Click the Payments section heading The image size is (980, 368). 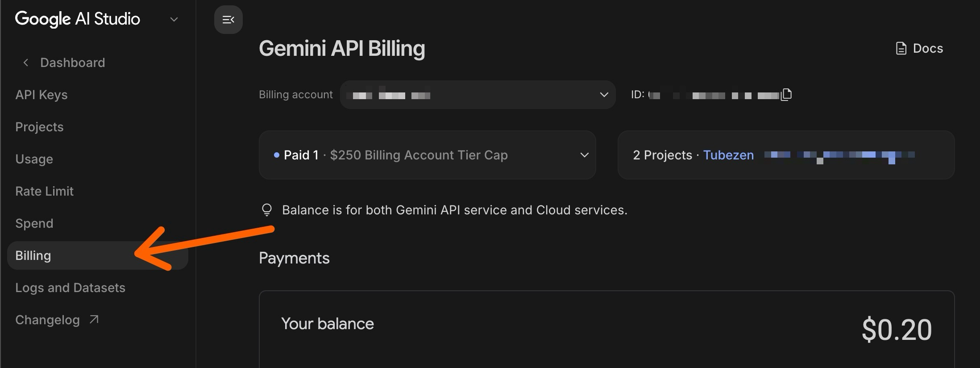294,258
